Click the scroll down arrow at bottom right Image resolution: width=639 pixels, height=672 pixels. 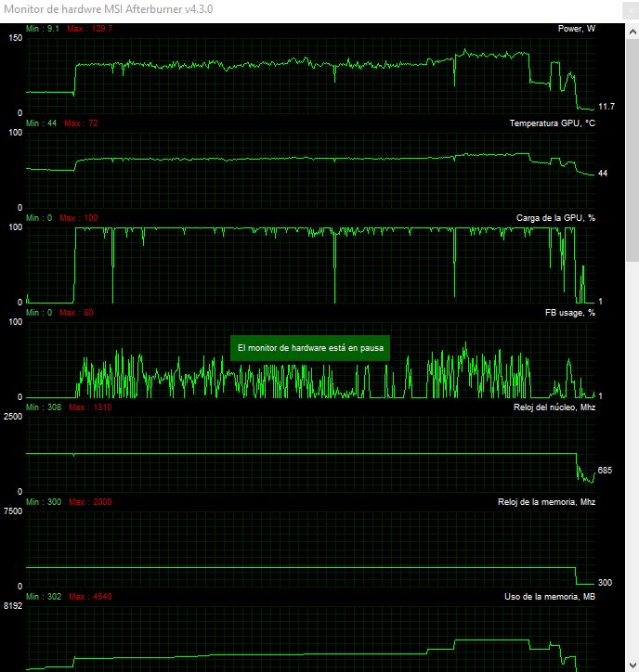tap(632, 665)
